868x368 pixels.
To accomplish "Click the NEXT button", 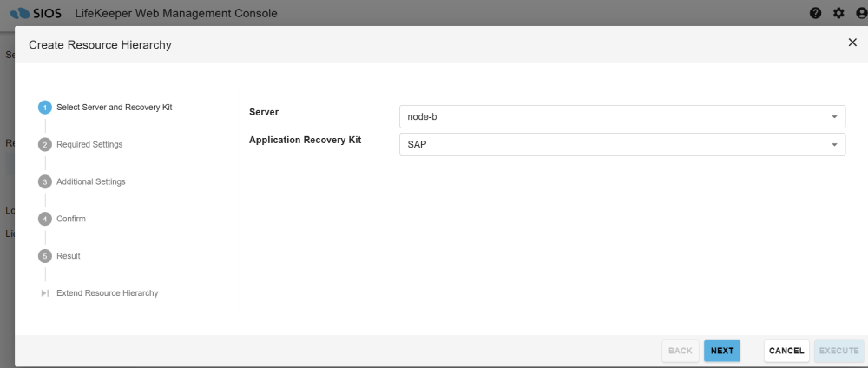I will tap(722, 351).
